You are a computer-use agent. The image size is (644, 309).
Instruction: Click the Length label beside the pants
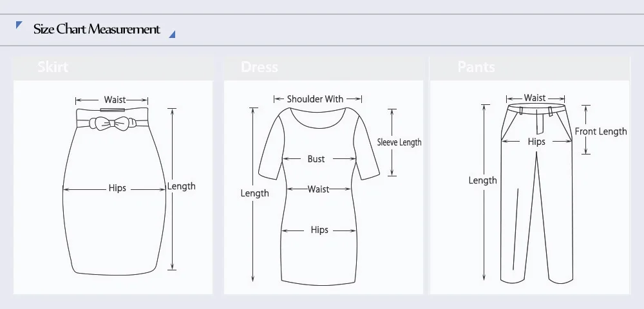(x=482, y=180)
